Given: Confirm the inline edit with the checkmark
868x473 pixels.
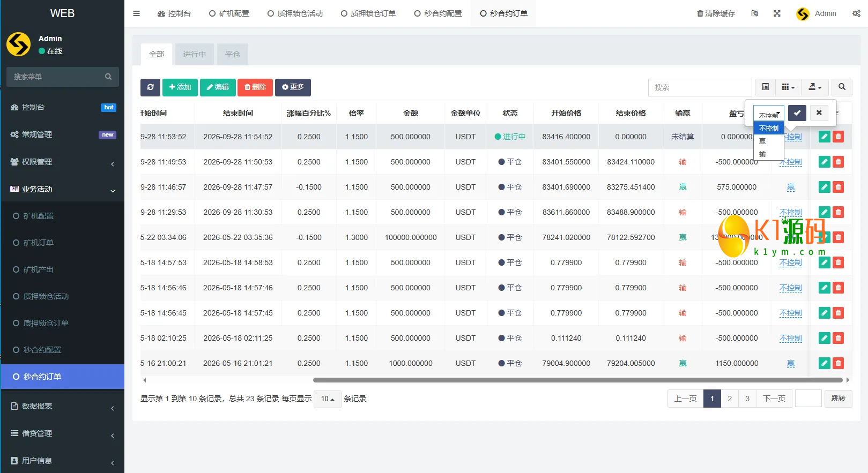Looking at the screenshot, I should 797,112.
